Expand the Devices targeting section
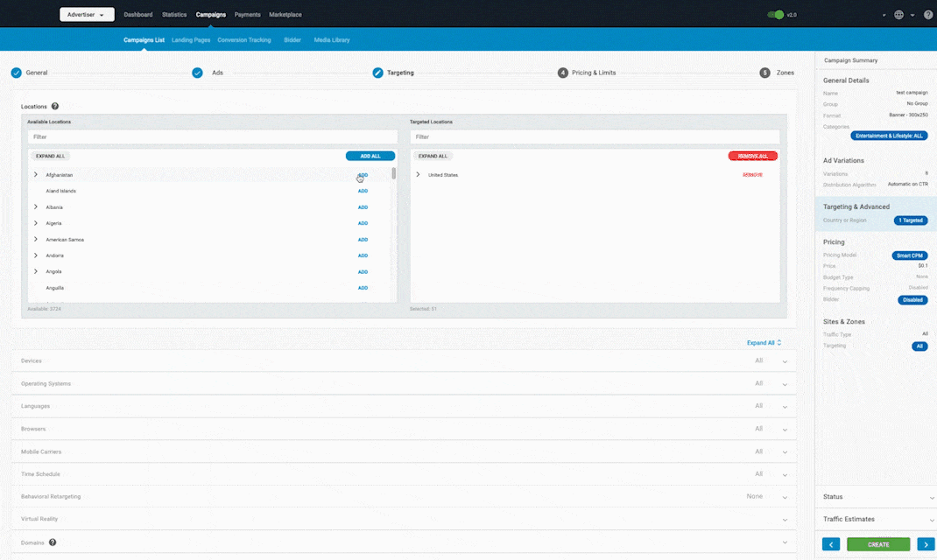The height and width of the screenshot is (560, 937). tap(785, 360)
